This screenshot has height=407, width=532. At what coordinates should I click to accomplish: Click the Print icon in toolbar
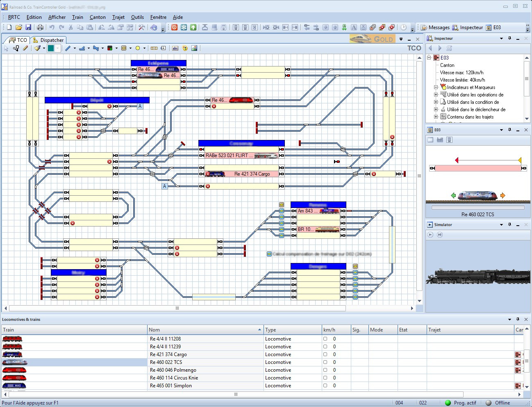pos(40,27)
